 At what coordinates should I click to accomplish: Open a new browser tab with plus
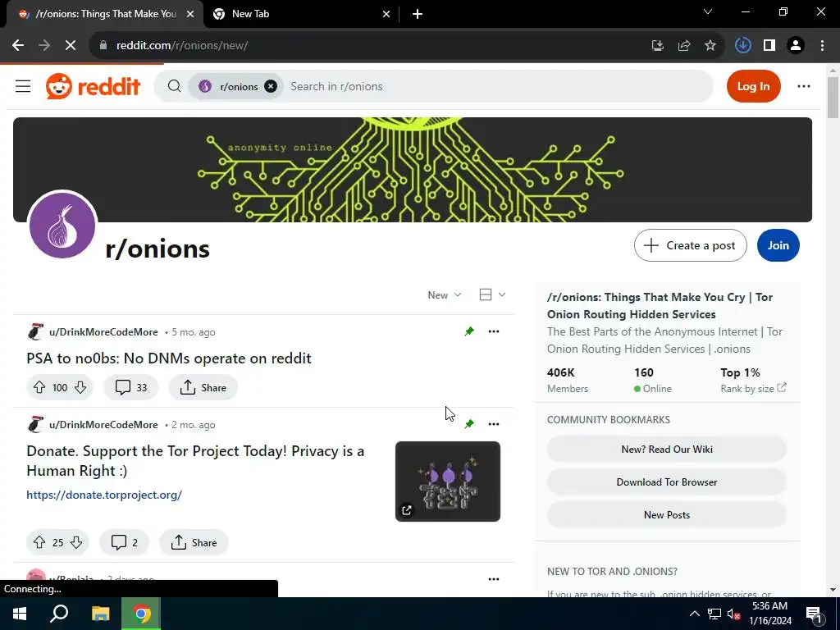[x=418, y=14]
